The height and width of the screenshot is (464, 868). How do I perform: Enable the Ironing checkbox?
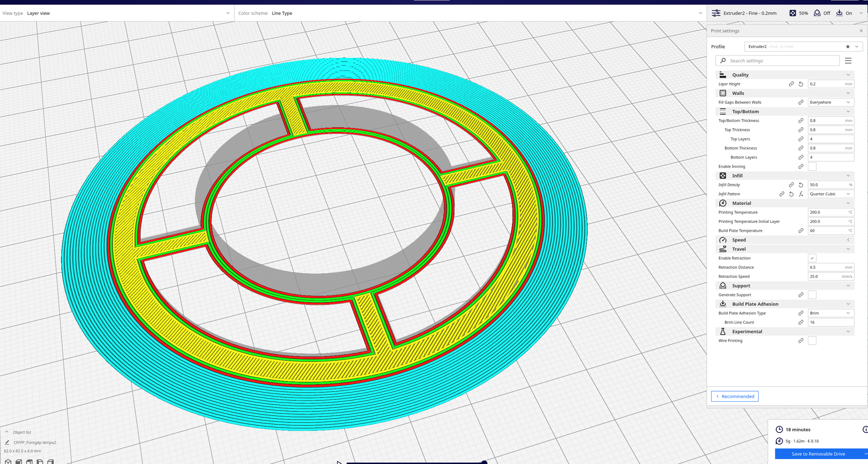(812, 166)
